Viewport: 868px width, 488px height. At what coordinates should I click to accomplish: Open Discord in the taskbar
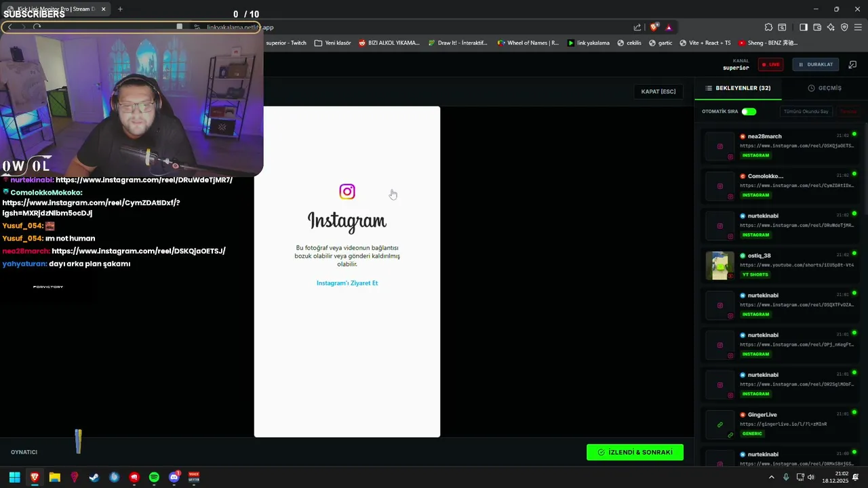[x=174, y=477]
